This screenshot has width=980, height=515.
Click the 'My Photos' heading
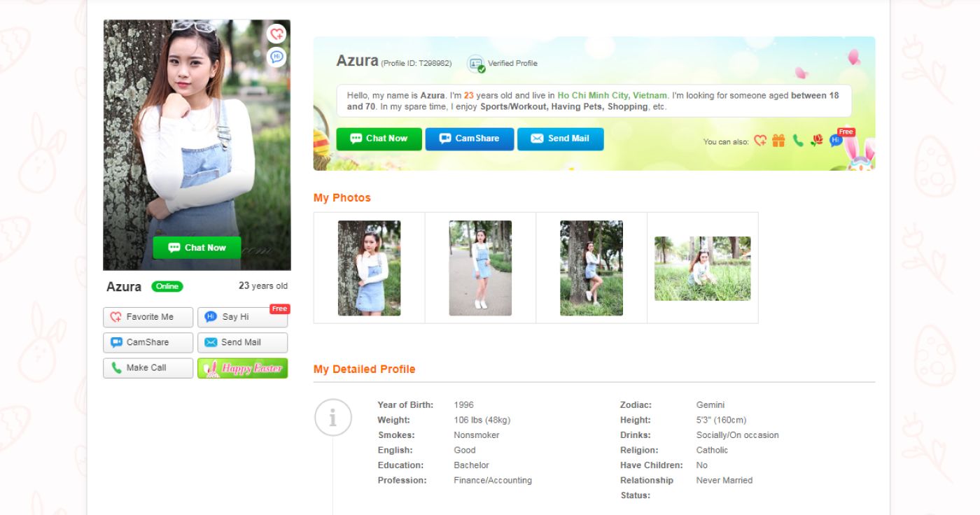tap(342, 198)
